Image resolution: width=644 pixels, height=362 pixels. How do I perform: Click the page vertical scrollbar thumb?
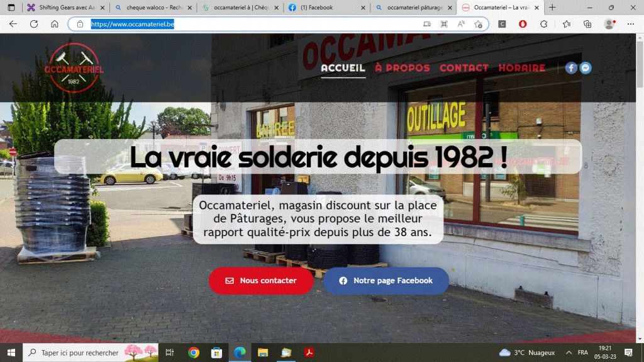[640, 64]
